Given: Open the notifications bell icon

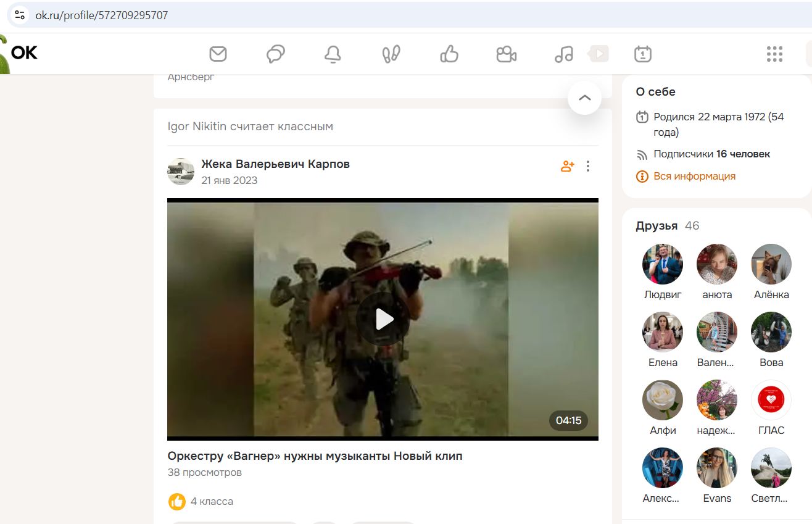Looking at the screenshot, I should click(x=333, y=54).
